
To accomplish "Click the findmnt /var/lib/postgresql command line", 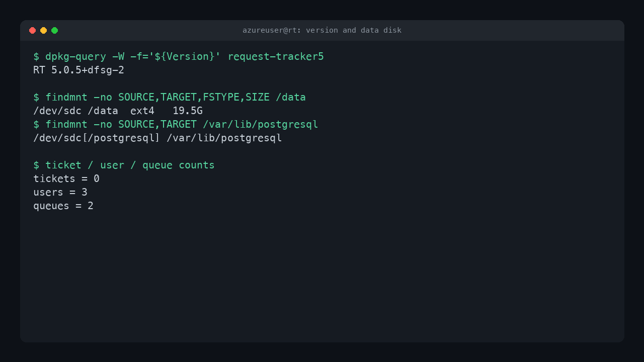I will (176, 124).
